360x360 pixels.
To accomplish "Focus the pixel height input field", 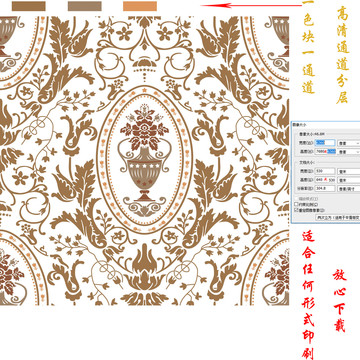I will [x=325, y=151].
